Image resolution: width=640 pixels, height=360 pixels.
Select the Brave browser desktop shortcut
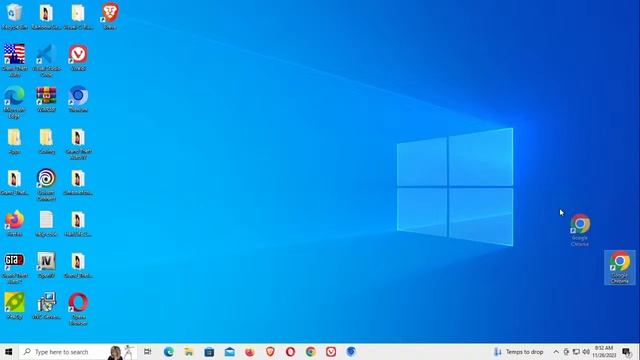(109, 16)
